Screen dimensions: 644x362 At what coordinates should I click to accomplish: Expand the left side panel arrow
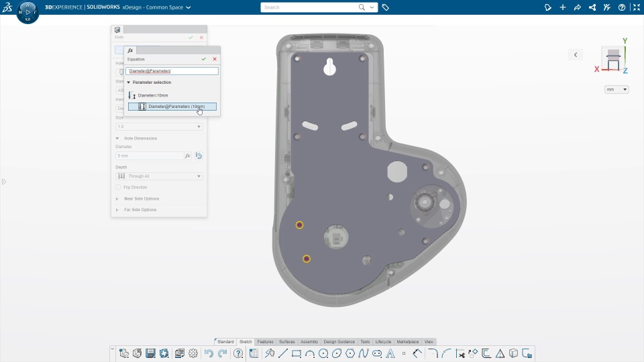tap(4, 182)
